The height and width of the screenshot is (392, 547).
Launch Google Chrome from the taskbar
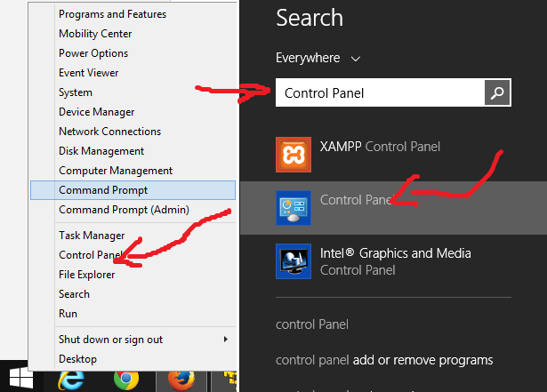126,380
